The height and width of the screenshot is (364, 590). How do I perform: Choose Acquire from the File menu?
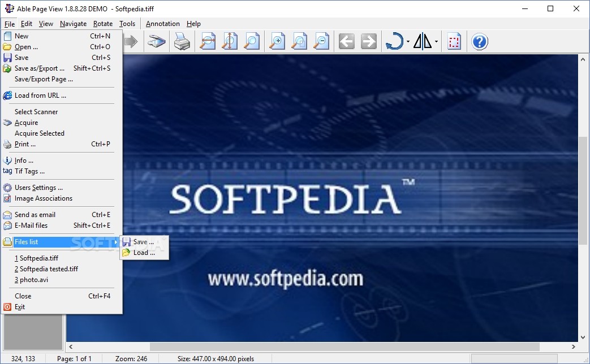(x=62, y=123)
